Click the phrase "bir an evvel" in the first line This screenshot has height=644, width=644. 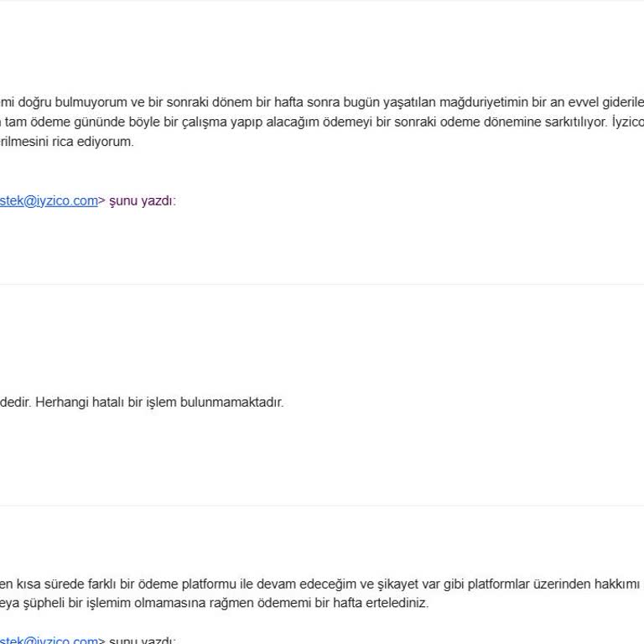click(x=561, y=102)
